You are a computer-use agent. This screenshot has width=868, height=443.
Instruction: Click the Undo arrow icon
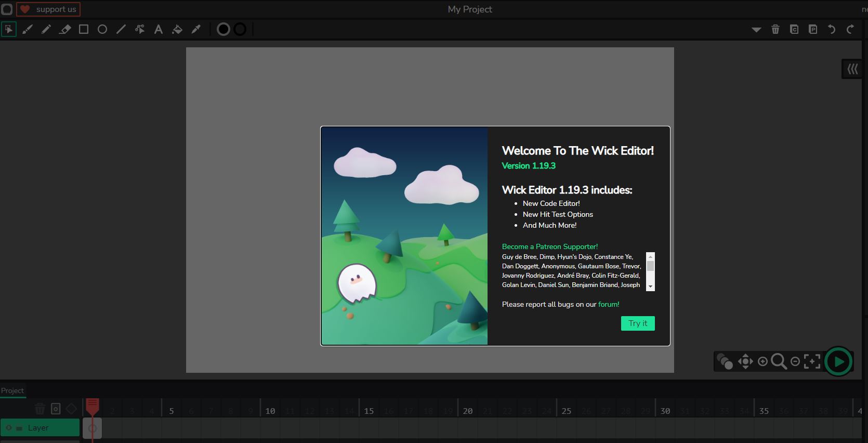tap(832, 30)
